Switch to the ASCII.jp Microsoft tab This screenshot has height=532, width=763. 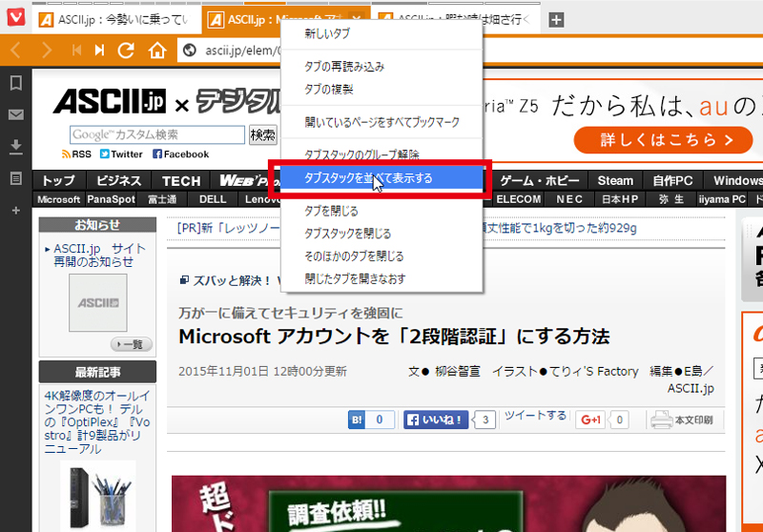tap(243, 20)
